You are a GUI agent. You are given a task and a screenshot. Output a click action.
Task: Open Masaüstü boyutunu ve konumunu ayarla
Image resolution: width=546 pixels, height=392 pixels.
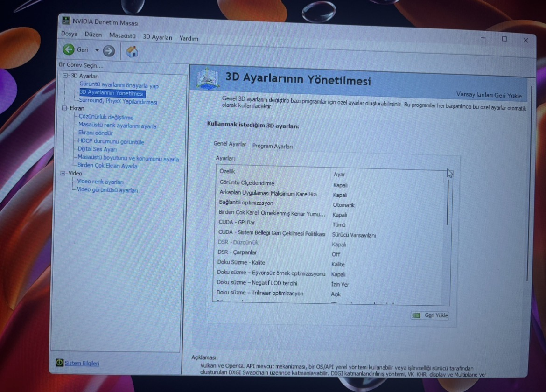tap(128, 158)
